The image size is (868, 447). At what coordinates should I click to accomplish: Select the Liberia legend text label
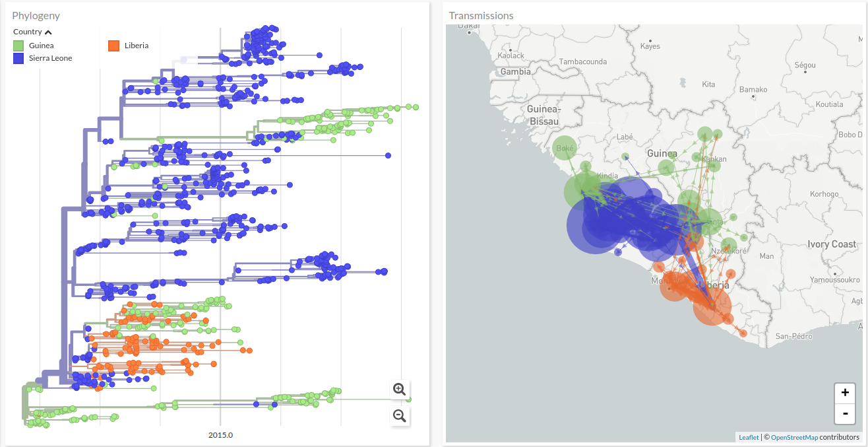click(137, 46)
